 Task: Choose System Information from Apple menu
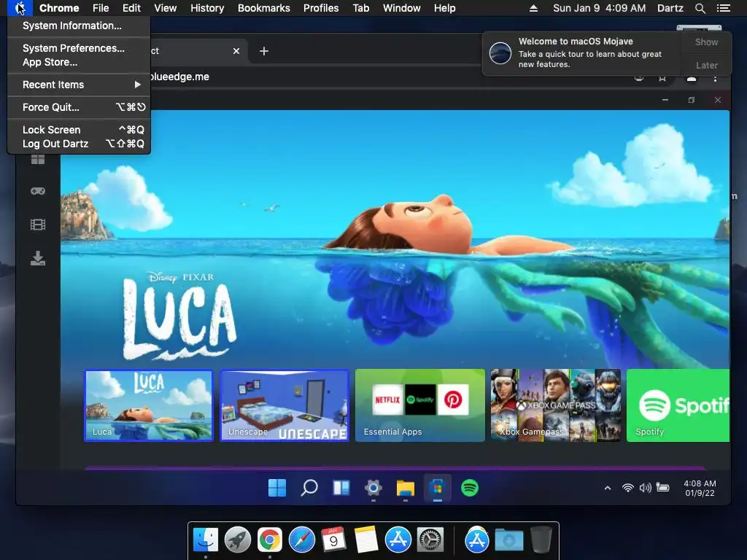79,26
